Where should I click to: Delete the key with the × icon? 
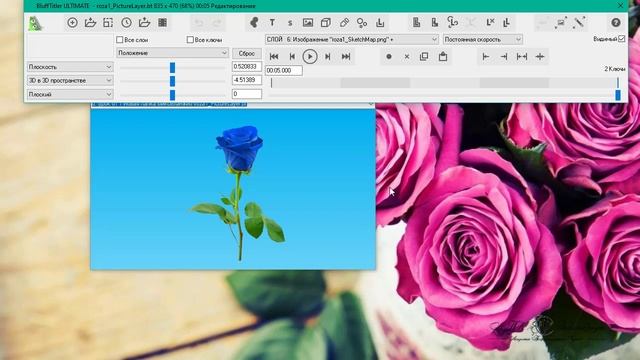(407, 57)
